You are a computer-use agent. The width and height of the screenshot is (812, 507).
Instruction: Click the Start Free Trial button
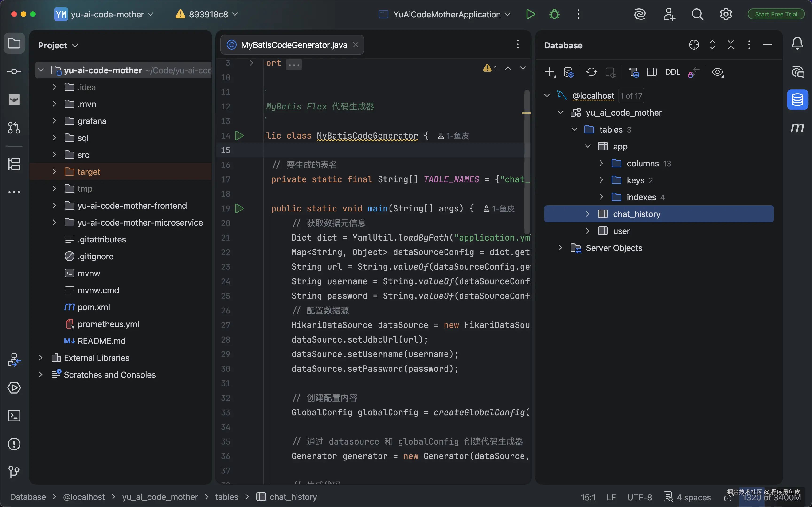(x=776, y=14)
